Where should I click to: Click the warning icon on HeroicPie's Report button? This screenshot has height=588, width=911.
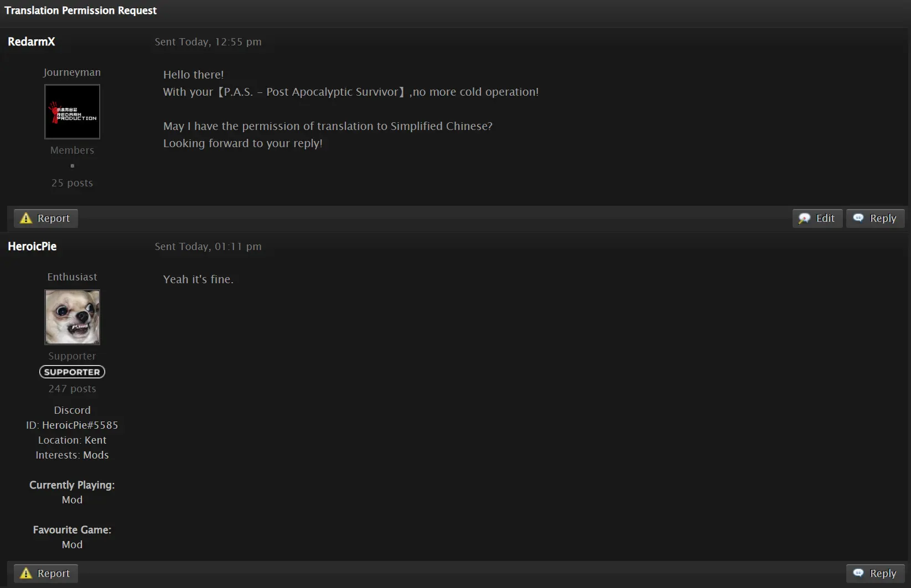pyautogui.click(x=26, y=574)
